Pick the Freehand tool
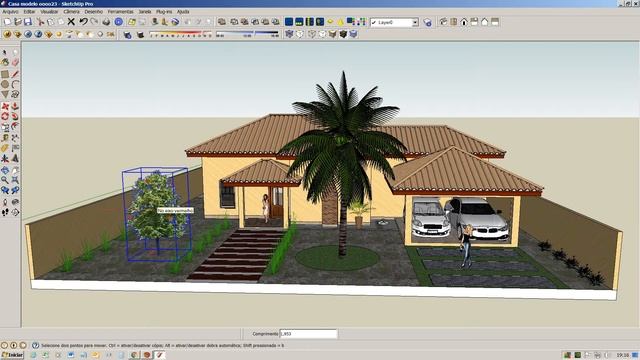 point(15,94)
